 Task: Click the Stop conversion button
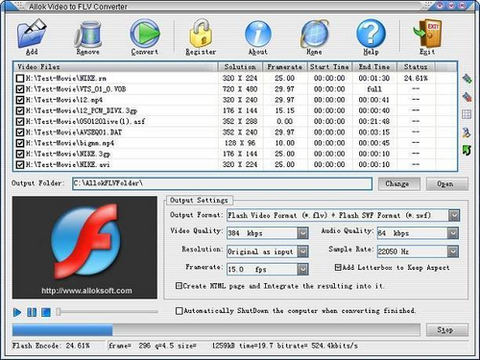tap(447, 330)
